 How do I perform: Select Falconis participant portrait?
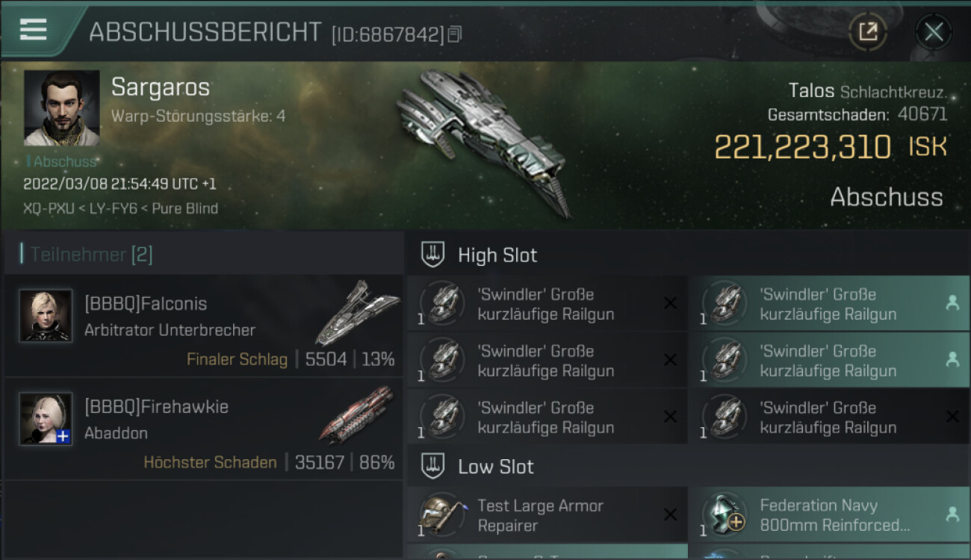[x=46, y=316]
